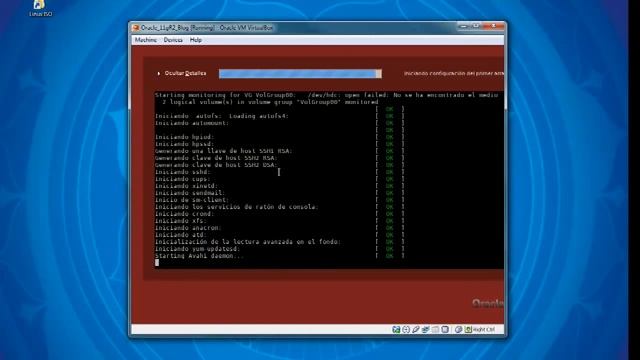Open the Help menu
This screenshot has height=360, width=640.
(196, 40)
